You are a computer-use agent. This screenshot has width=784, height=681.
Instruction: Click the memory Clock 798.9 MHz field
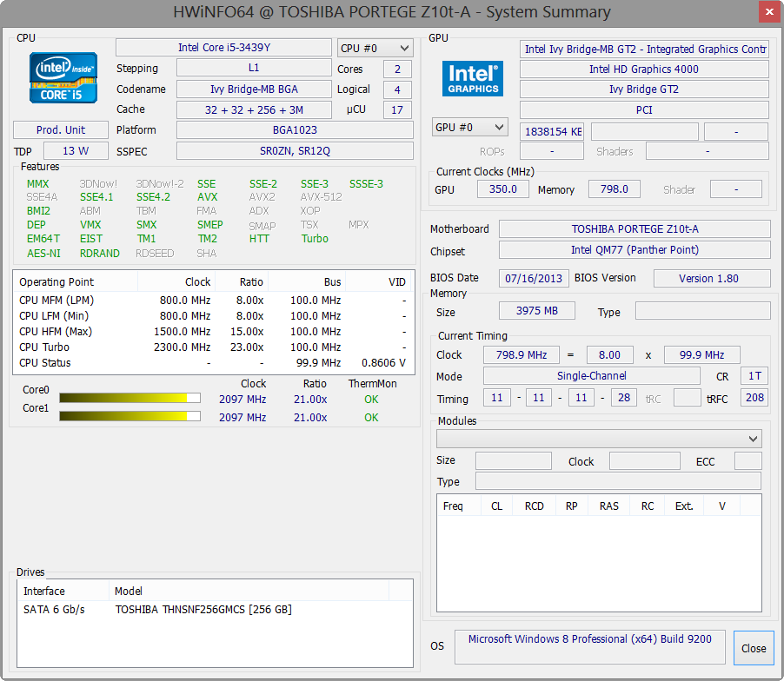point(522,354)
